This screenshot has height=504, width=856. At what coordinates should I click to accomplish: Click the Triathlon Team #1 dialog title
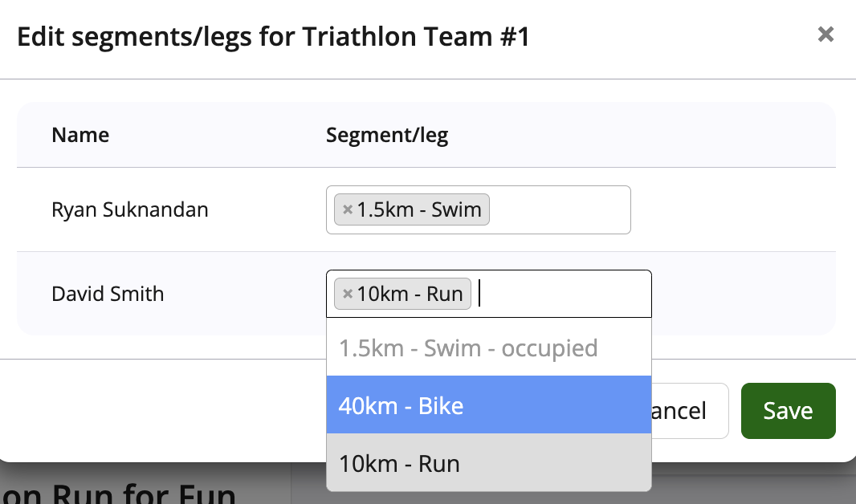273,37
